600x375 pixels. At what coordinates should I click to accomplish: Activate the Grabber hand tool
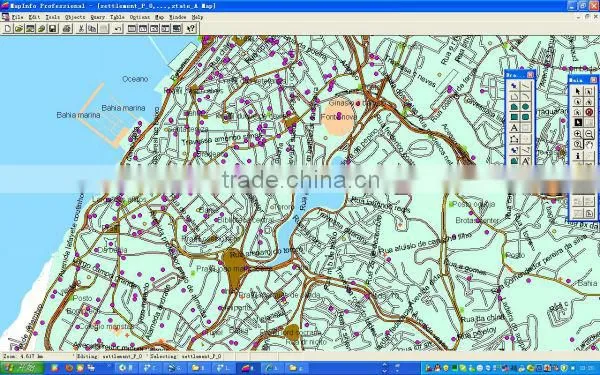[x=589, y=144]
